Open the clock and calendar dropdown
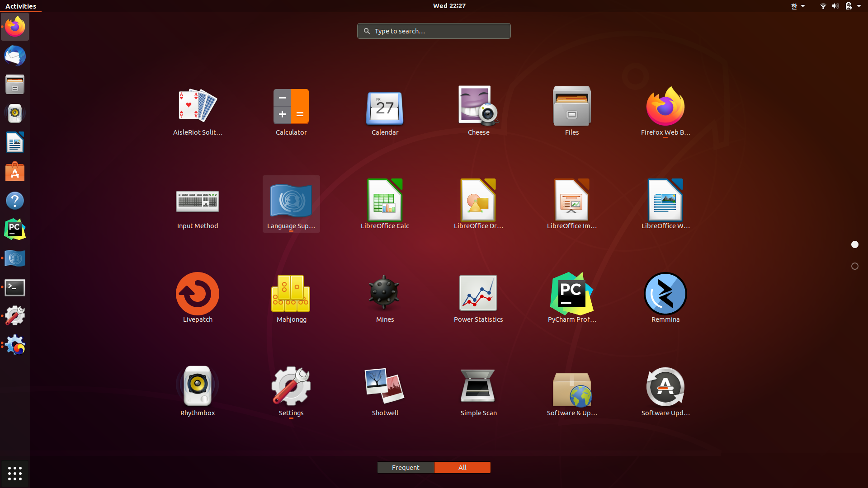Viewport: 868px width, 488px height. (x=449, y=6)
